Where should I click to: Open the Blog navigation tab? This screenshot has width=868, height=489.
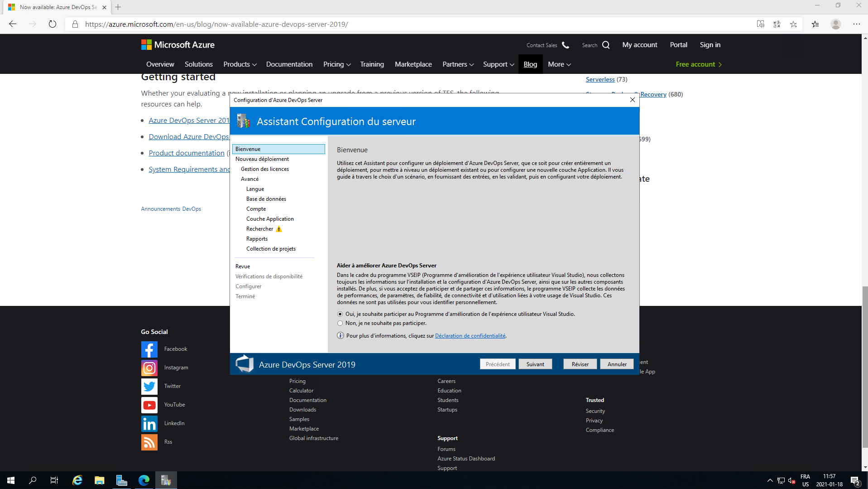pyautogui.click(x=530, y=64)
